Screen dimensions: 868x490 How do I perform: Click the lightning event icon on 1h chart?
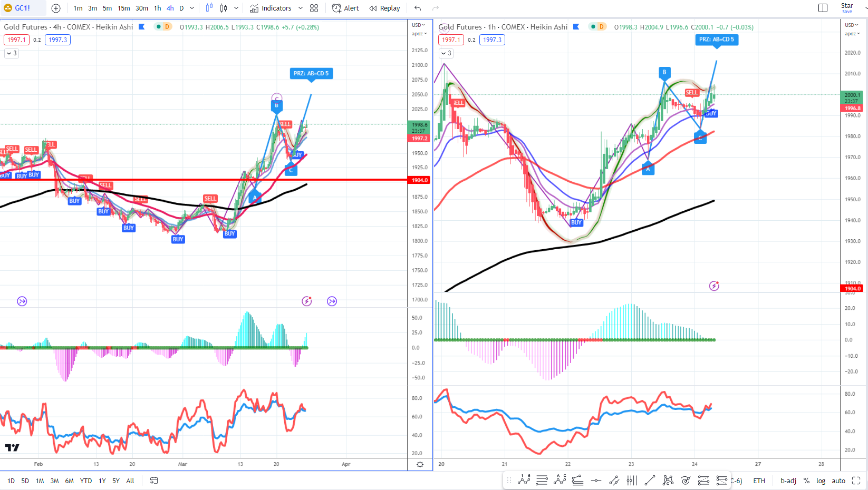click(x=714, y=286)
